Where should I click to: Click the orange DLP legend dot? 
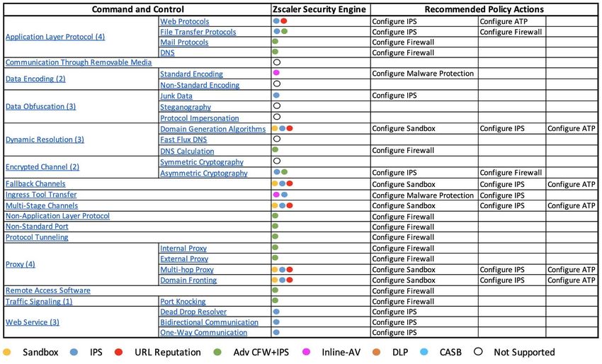tap(376, 352)
